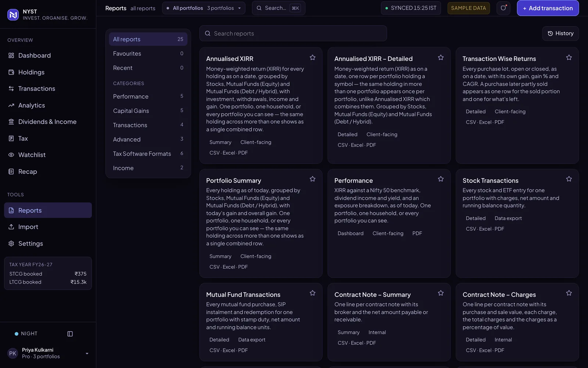Click the SYNCED 15:25 IST status
The width and height of the screenshot is (588, 368).
pos(410,8)
